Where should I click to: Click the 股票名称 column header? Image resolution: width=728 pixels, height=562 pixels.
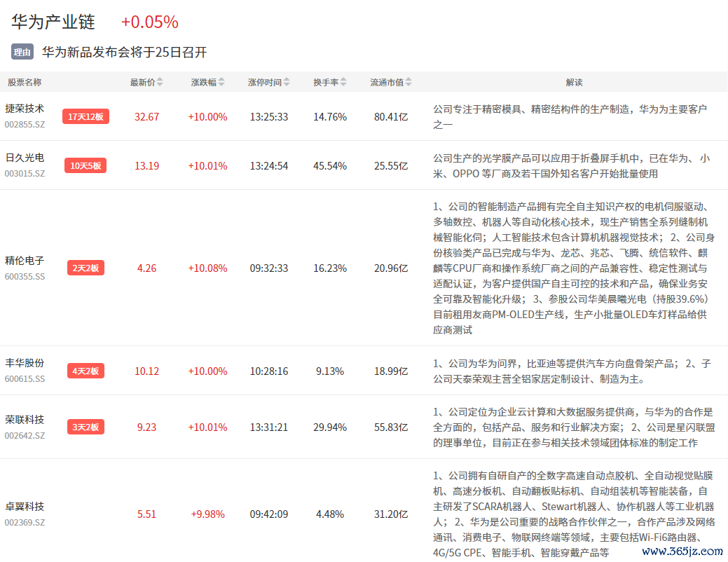pos(25,83)
